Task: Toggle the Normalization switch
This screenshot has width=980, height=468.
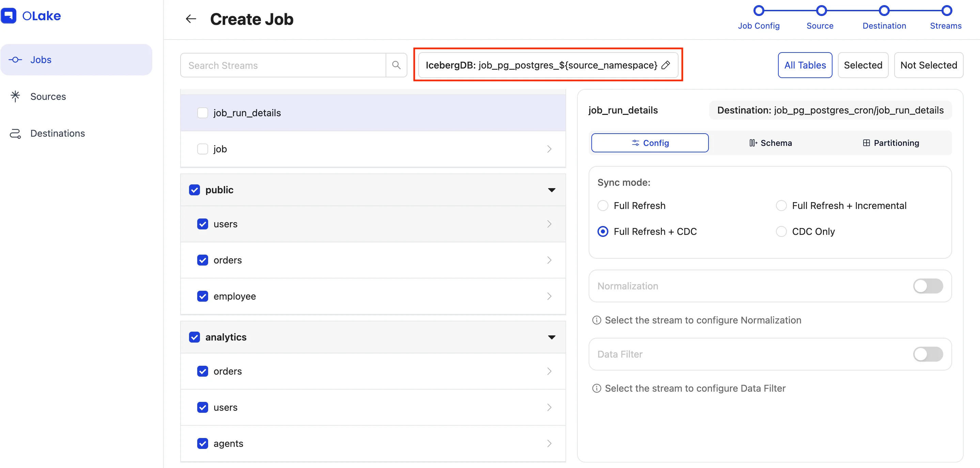Action: point(928,286)
